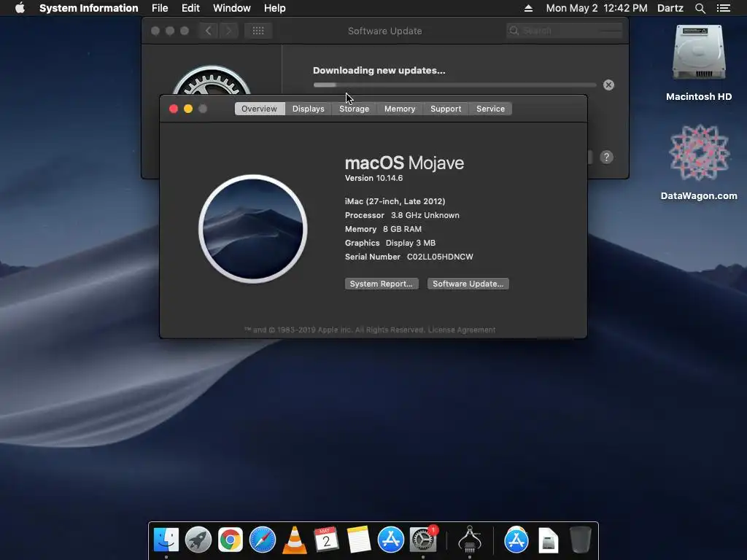The width and height of the screenshot is (747, 560).
Task: Open Safari compass icon in Dock
Action: point(263,540)
